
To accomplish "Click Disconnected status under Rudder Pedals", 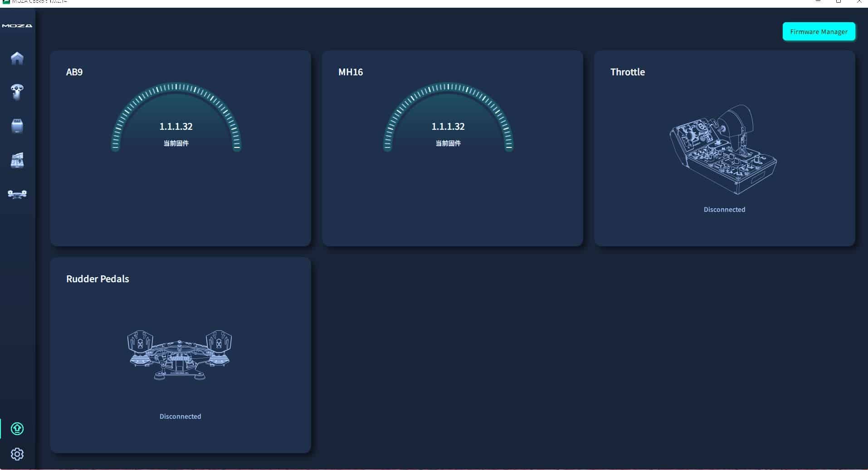I will pos(180,416).
